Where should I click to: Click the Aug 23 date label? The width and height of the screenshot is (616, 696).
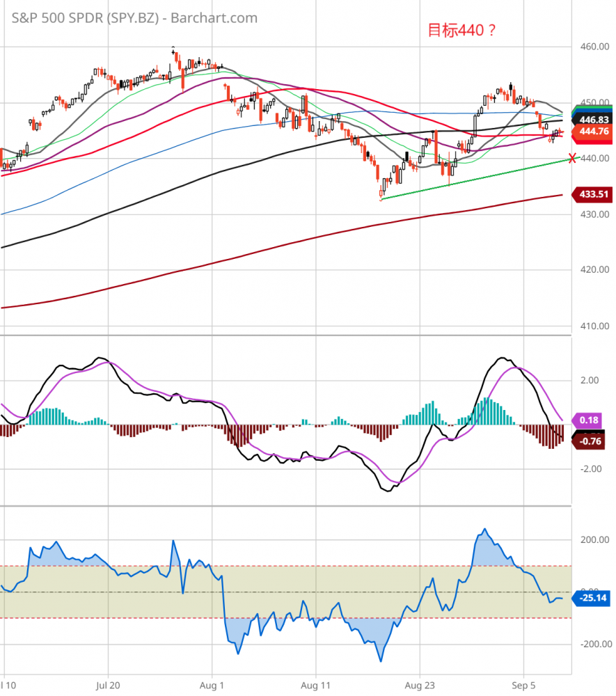pos(420,686)
